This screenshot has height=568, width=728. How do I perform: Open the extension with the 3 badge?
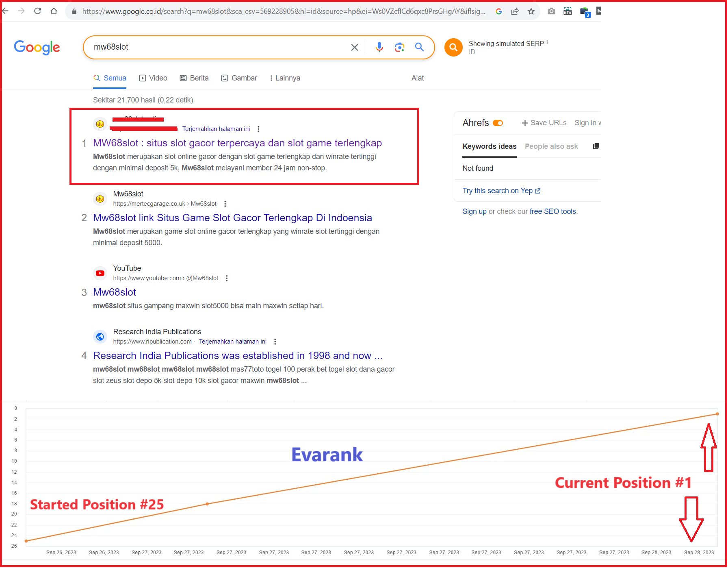click(x=585, y=12)
